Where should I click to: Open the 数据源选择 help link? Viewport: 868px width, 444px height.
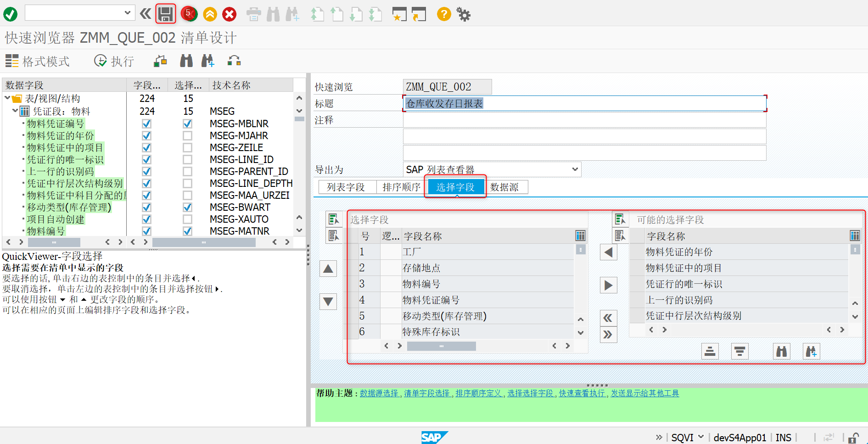(x=378, y=393)
